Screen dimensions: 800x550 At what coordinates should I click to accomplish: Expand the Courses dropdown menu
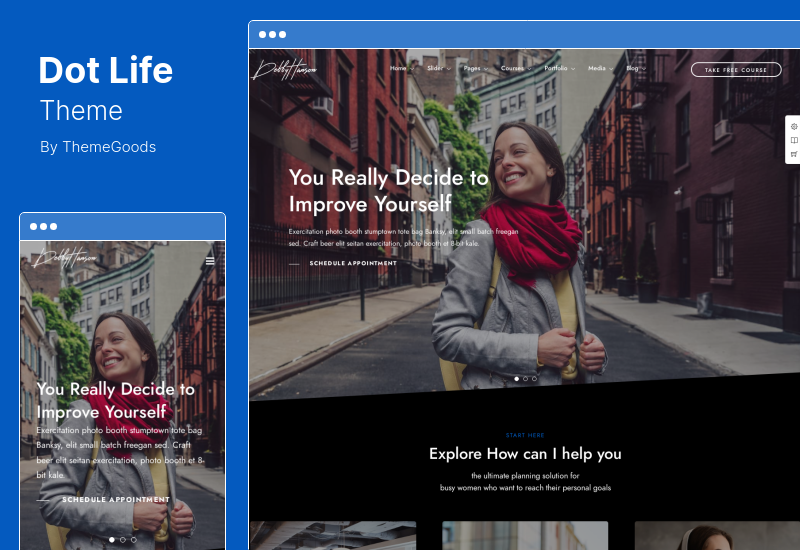pyautogui.click(x=515, y=69)
